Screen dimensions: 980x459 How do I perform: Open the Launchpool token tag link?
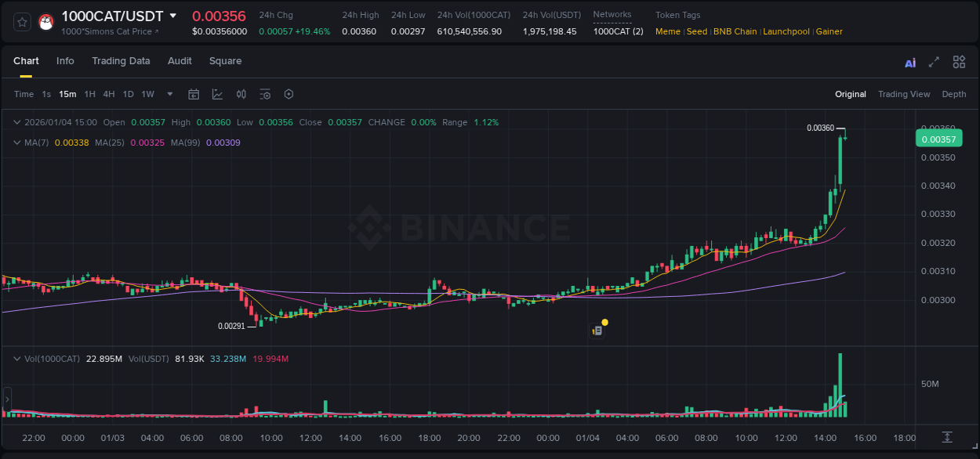pos(786,31)
